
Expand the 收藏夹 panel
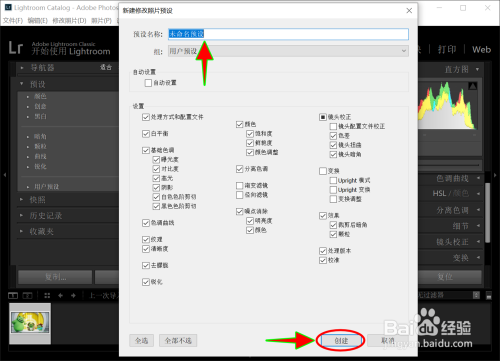[21, 231]
